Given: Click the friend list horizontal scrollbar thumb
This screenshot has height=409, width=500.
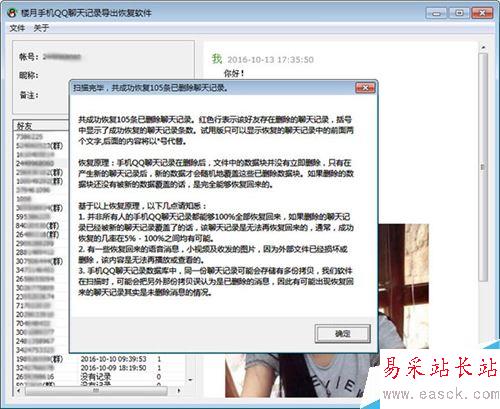Looking at the screenshot, I should (96, 391).
